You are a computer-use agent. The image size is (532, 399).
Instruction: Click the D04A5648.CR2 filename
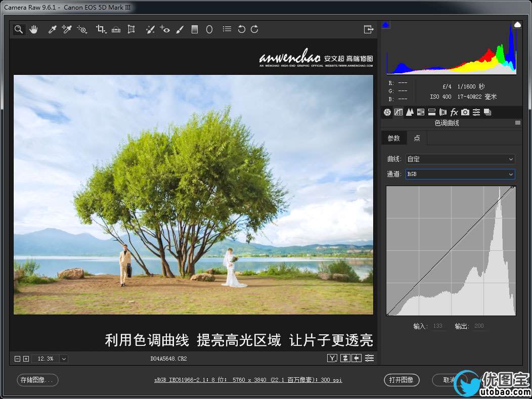168,359
